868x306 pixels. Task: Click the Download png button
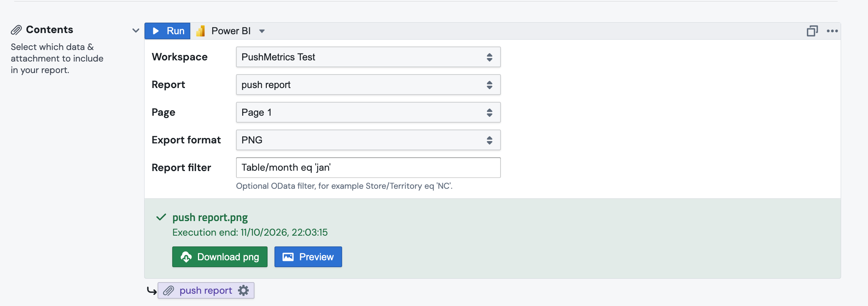click(220, 257)
